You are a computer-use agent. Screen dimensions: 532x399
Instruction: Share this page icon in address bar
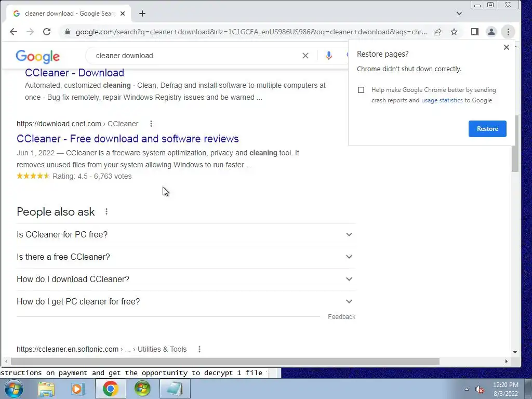coord(437,32)
